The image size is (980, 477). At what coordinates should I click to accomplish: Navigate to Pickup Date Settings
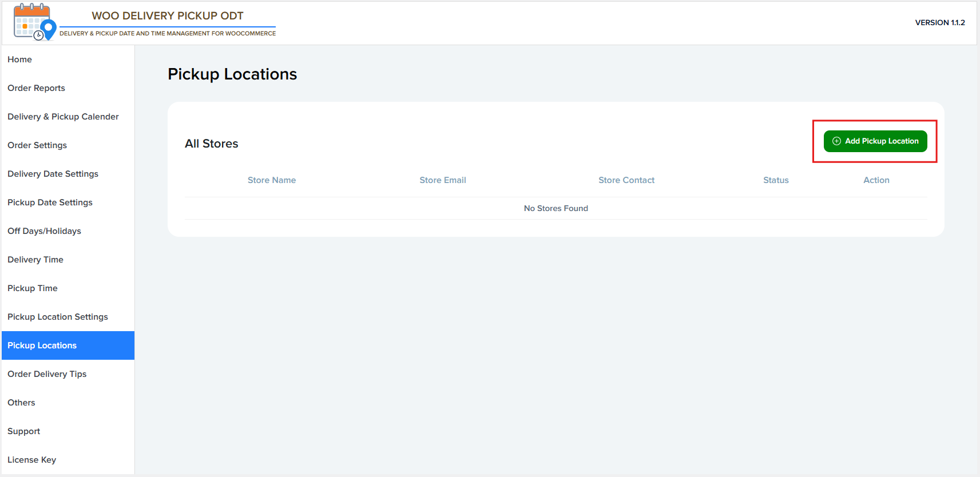click(50, 202)
